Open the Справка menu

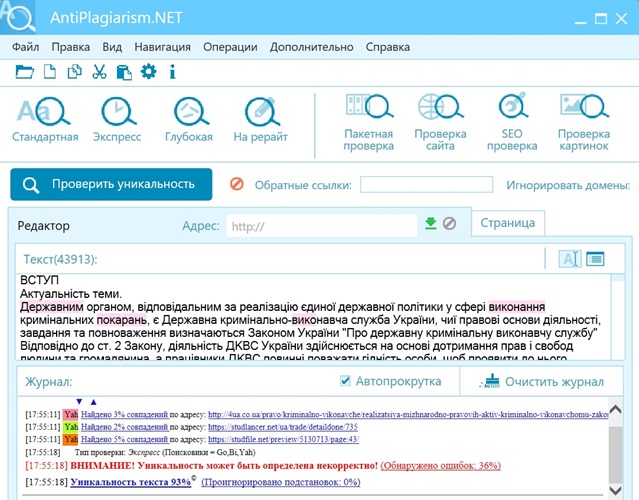[388, 47]
